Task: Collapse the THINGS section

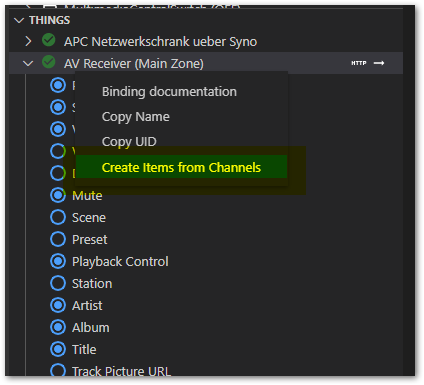Action: pyautogui.click(x=19, y=20)
